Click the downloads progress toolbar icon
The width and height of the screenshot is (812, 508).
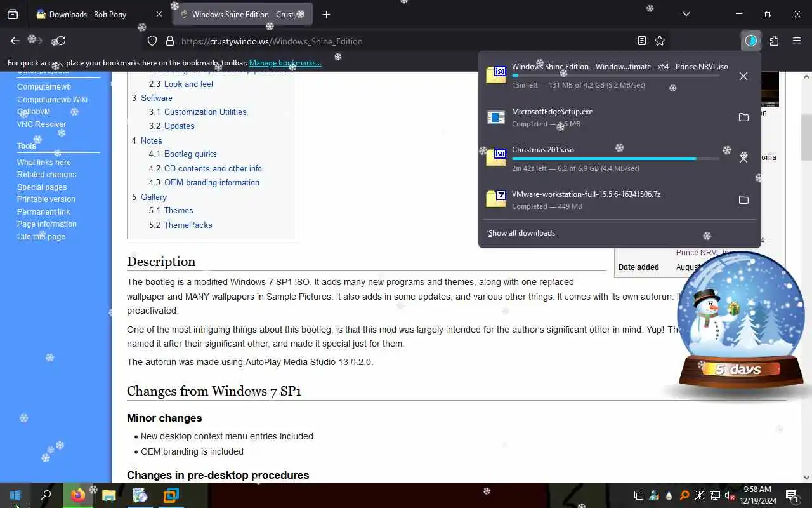tap(751, 41)
